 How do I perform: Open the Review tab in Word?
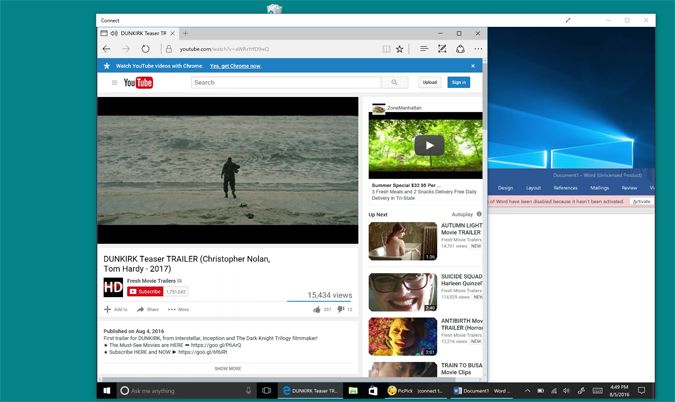tap(629, 188)
